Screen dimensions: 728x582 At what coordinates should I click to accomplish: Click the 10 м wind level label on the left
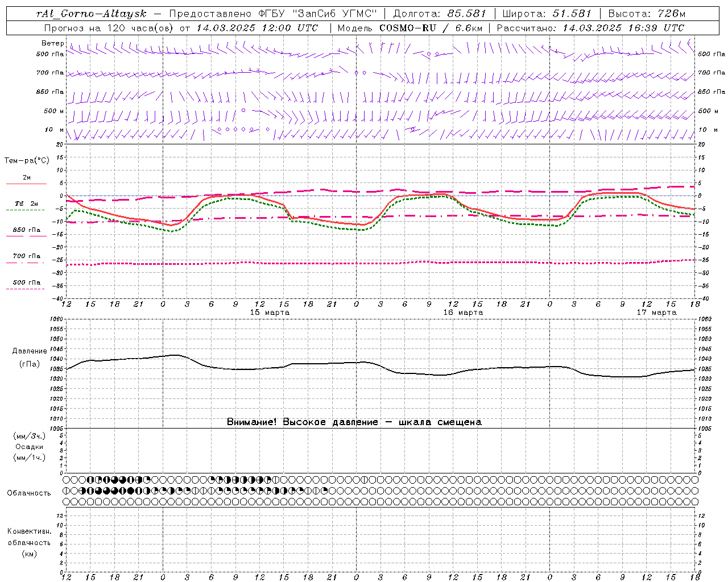(x=54, y=130)
